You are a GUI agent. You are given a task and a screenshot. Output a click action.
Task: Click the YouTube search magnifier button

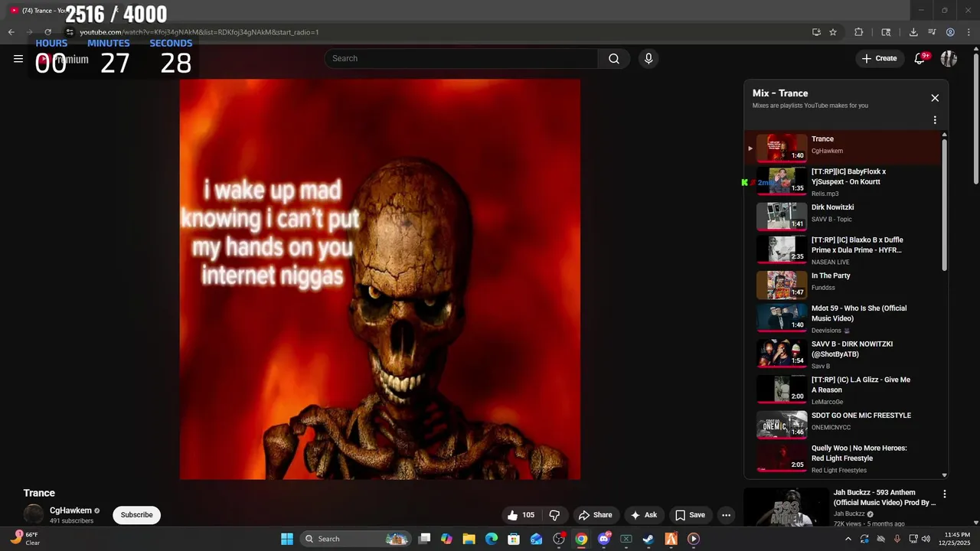(x=614, y=59)
